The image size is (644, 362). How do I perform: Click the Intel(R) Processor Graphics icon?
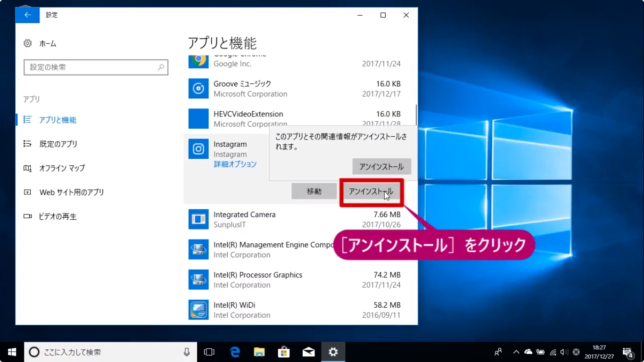198,280
